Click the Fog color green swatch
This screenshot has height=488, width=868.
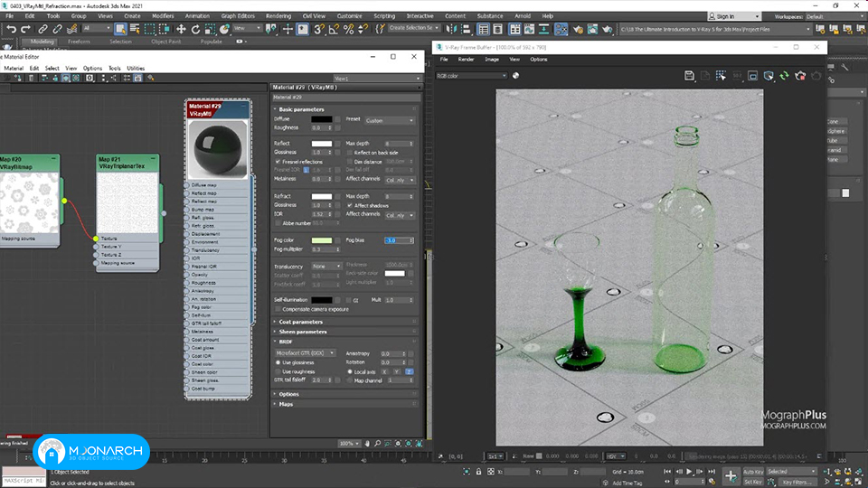tap(321, 240)
